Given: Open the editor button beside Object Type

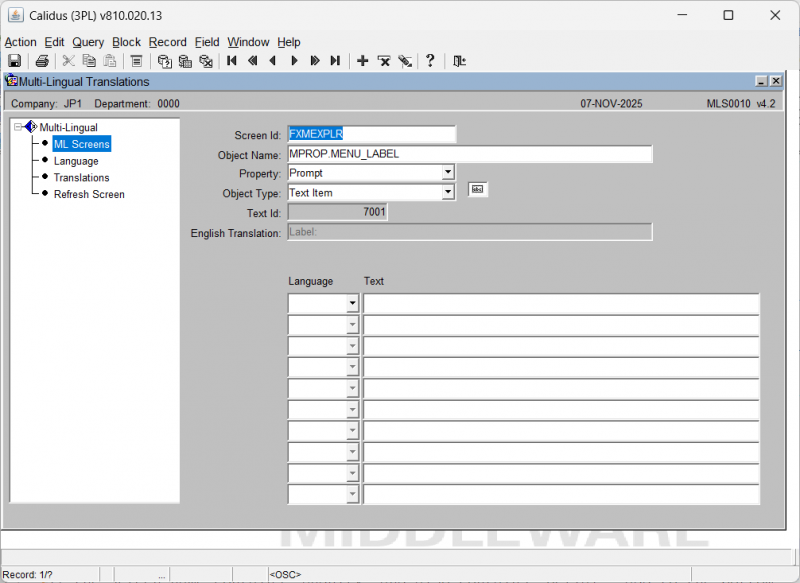Looking at the screenshot, I should (x=478, y=190).
